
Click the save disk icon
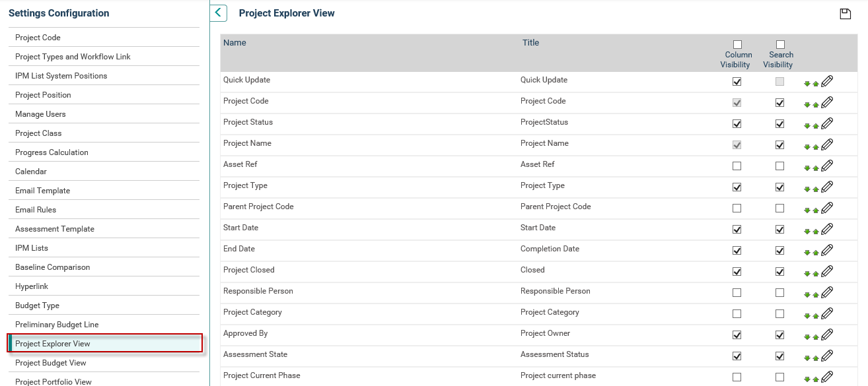coord(845,14)
